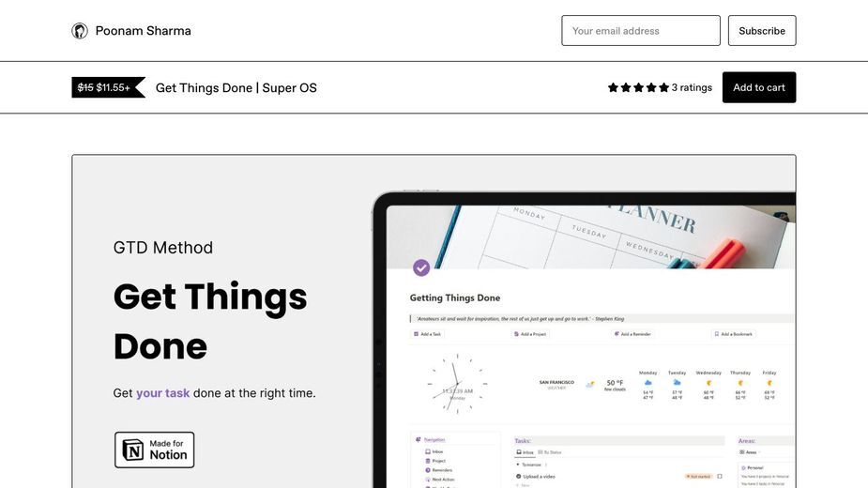The height and width of the screenshot is (488, 868).
Task: Click the Monday weather forecast icon
Action: [647, 383]
